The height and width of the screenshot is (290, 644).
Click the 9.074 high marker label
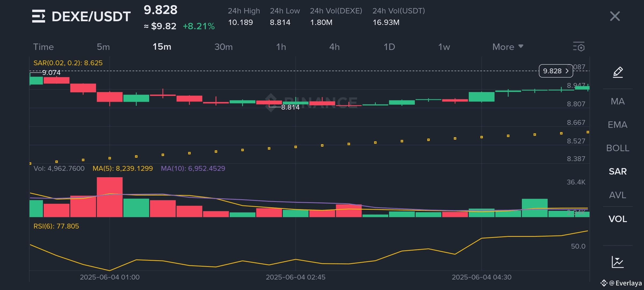point(51,73)
